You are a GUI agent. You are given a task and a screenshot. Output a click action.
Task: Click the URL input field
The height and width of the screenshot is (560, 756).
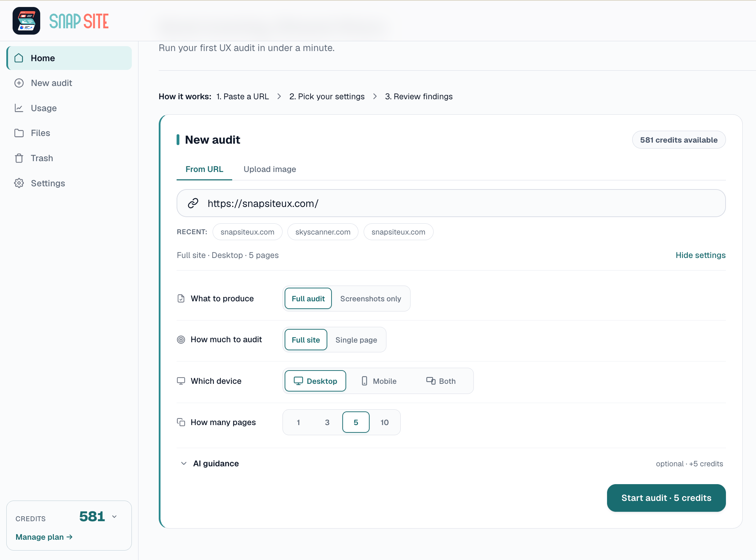click(451, 203)
